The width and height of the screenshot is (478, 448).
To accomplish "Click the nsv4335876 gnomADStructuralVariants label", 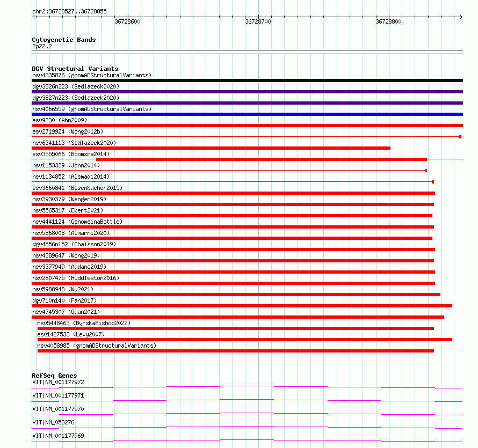I will coord(92,75).
